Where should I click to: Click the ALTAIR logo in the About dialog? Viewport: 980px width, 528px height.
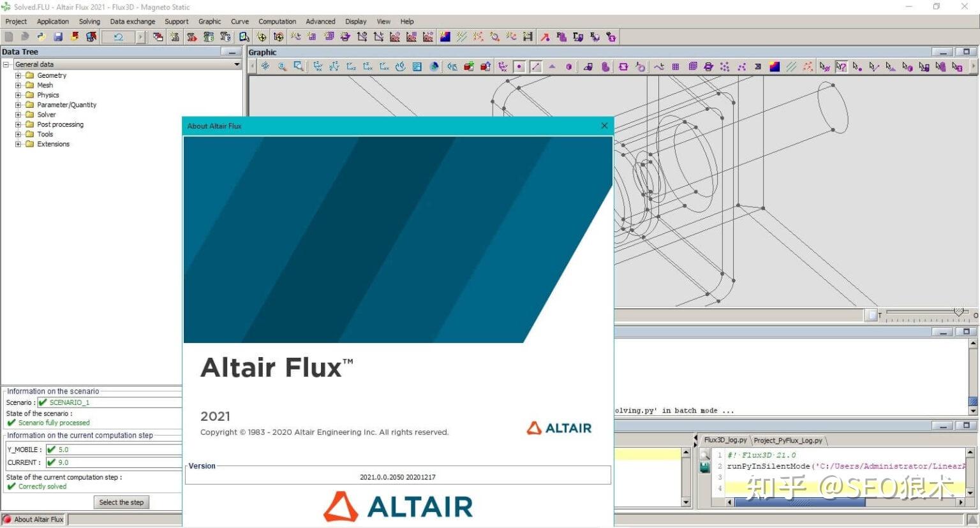[397, 506]
